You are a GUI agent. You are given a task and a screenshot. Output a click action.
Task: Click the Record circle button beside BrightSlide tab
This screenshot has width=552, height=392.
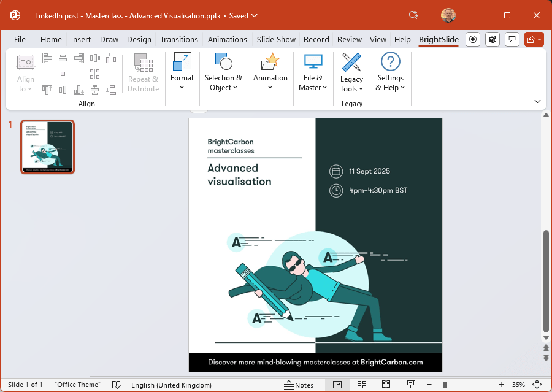click(x=473, y=39)
